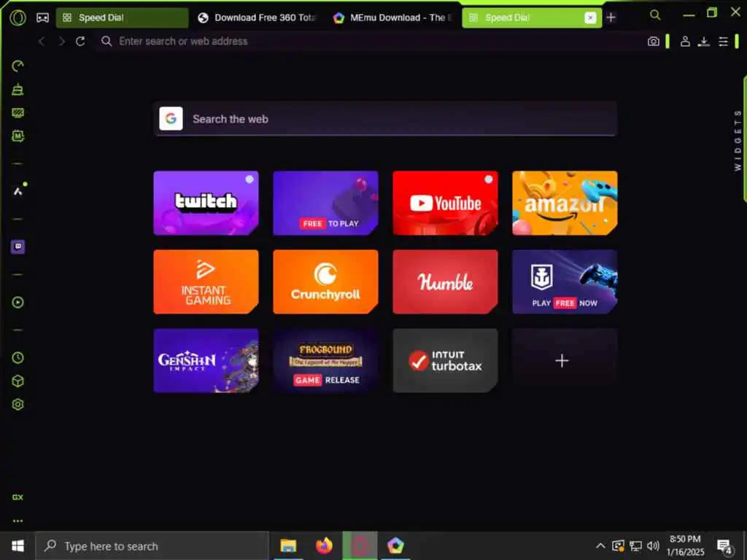The image size is (747, 560).
Task: Open the Amazon speed dial tile
Action: click(x=565, y=203)
